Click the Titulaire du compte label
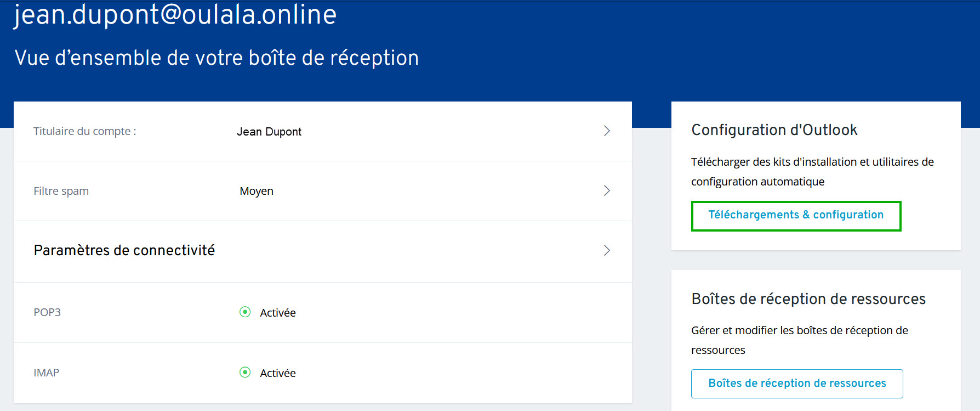Screen dimensions: 980x411 pos(85,131)
